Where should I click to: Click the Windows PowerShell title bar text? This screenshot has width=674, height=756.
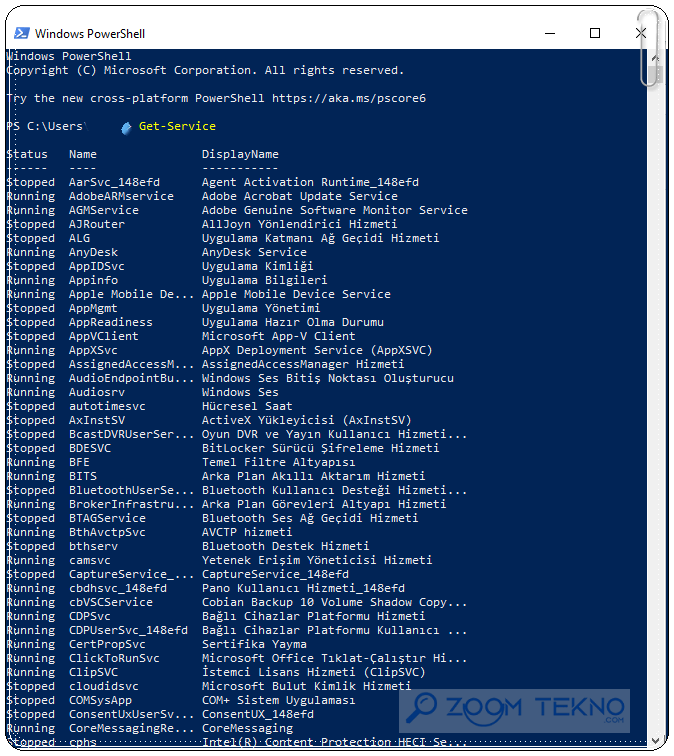(x=90, y=34)
